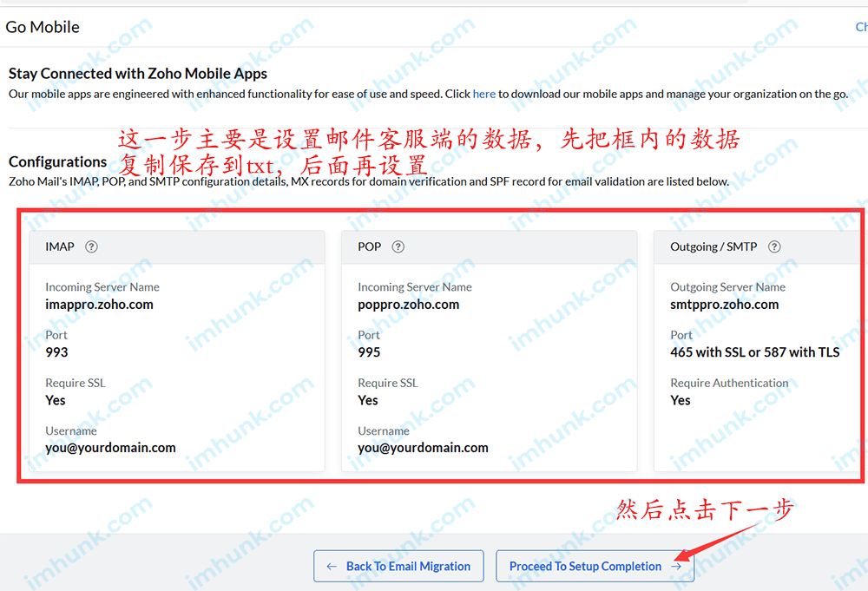The image size is (868, 591).
Task: Click Proceed To Setup Completion button
Action: [x=595, y=566]
